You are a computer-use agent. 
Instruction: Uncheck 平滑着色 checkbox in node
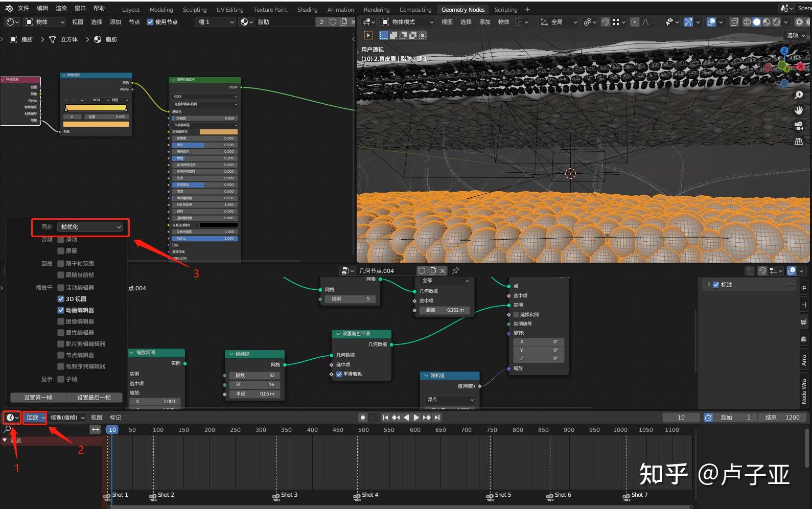coord(339,374)
